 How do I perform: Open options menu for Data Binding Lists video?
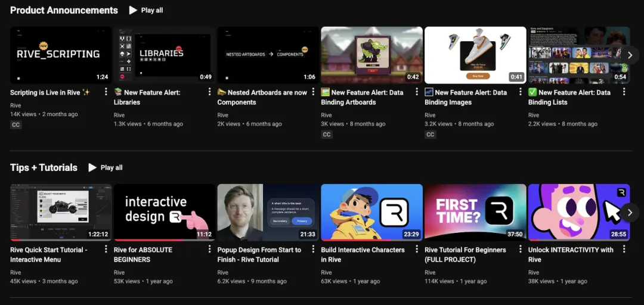pos(624,92)
